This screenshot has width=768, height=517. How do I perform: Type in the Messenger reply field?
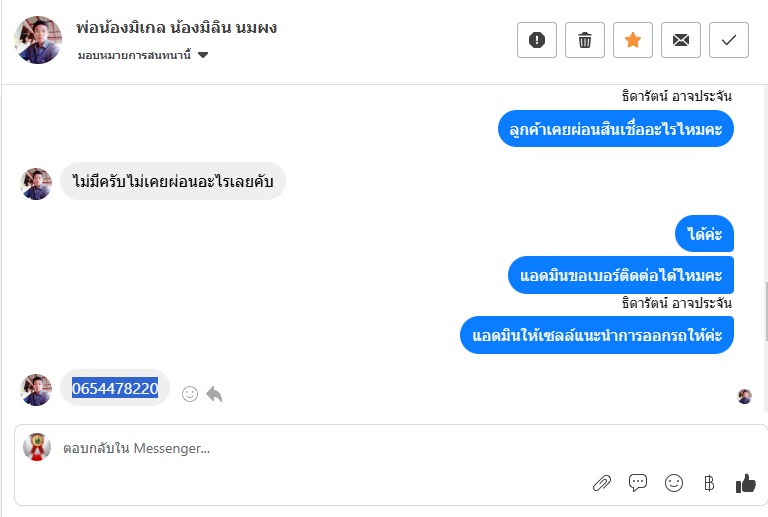click(300, 448)
